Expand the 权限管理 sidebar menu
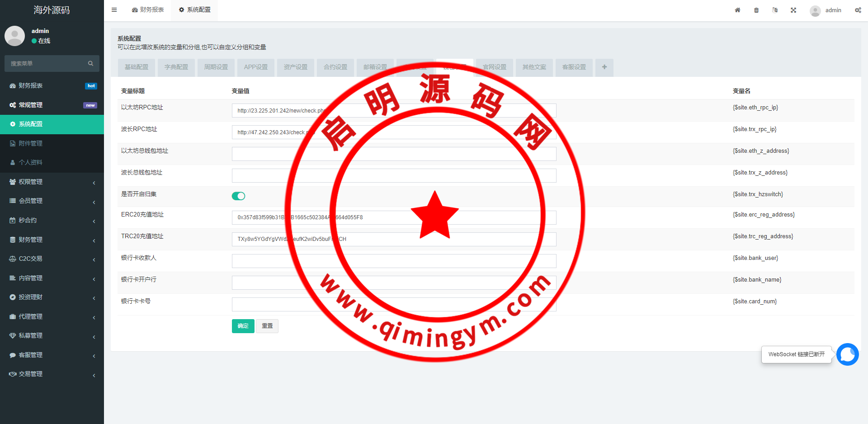The height and width of the screenshot is (424, 868). tap(52, 182)
